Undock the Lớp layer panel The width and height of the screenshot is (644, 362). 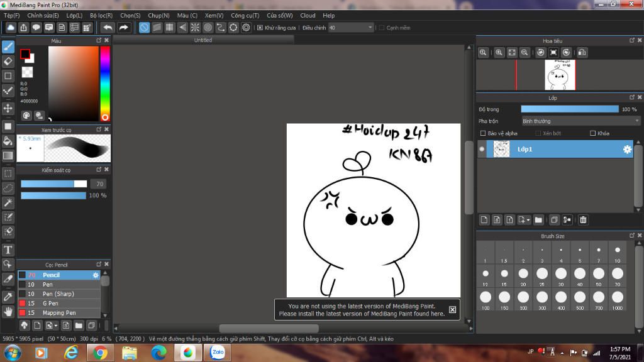[x=631, y=97]
